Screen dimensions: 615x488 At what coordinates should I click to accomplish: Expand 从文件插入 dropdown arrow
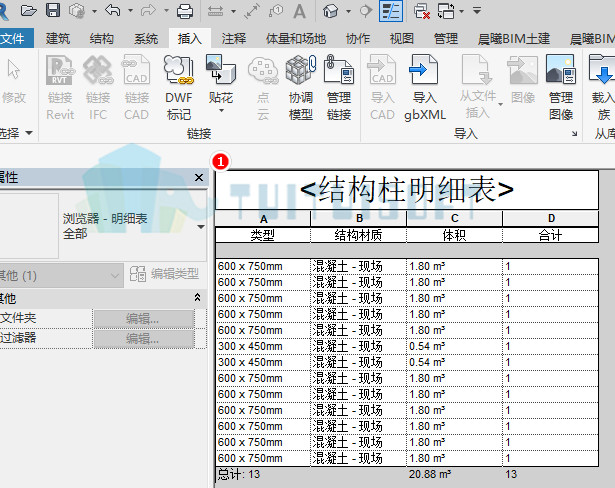[x=500, y=104]
